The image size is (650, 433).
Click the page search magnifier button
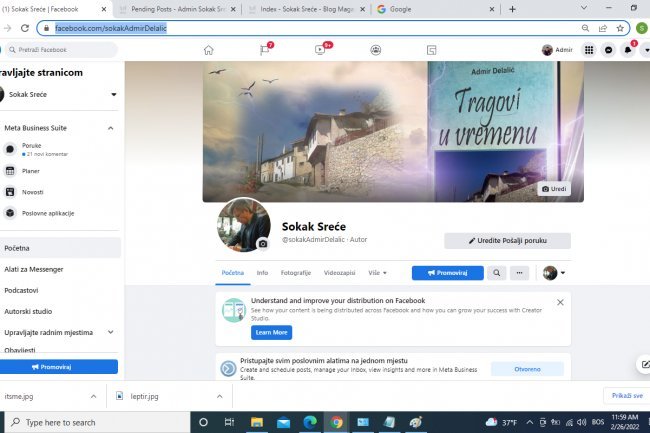coord(496,273)
